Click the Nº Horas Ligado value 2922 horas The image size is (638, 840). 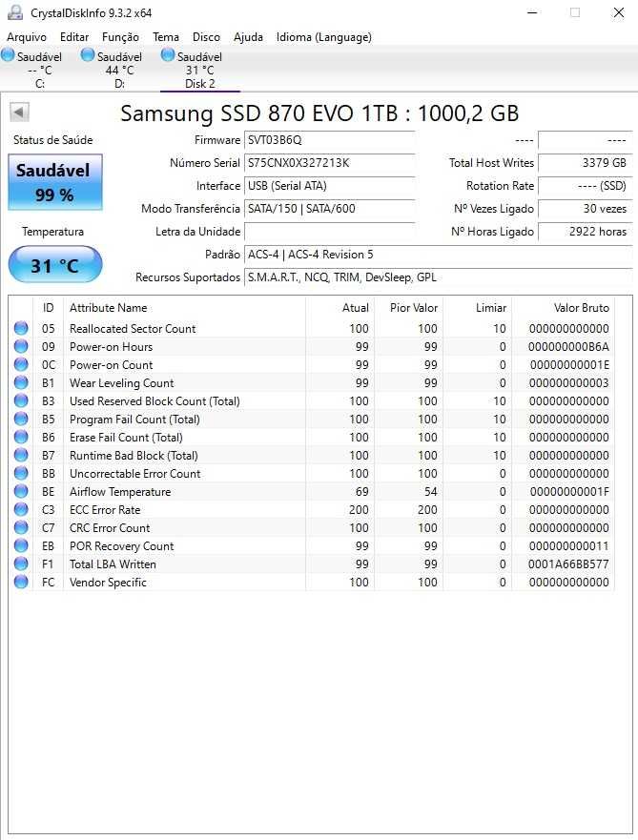[585, 232]
